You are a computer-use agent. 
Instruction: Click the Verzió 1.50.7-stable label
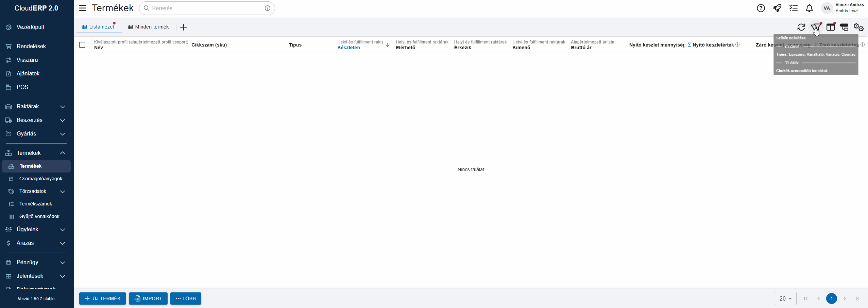[x=36, y=299]
